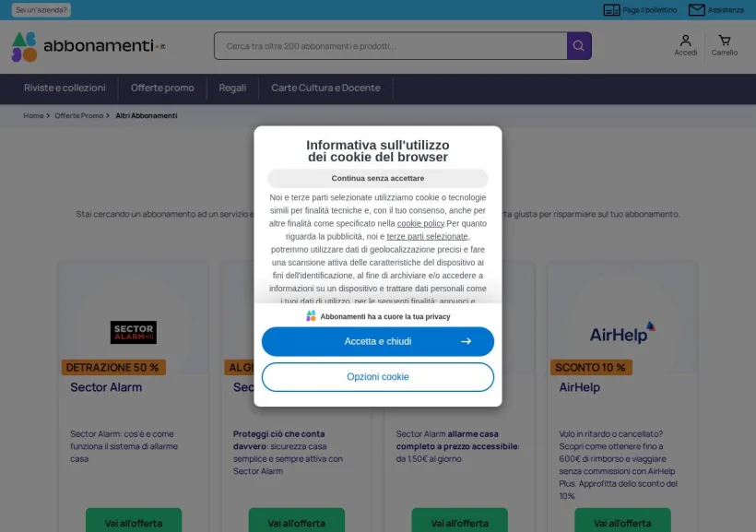Click the small Abbonamenti privacy logo

(311, 316)
